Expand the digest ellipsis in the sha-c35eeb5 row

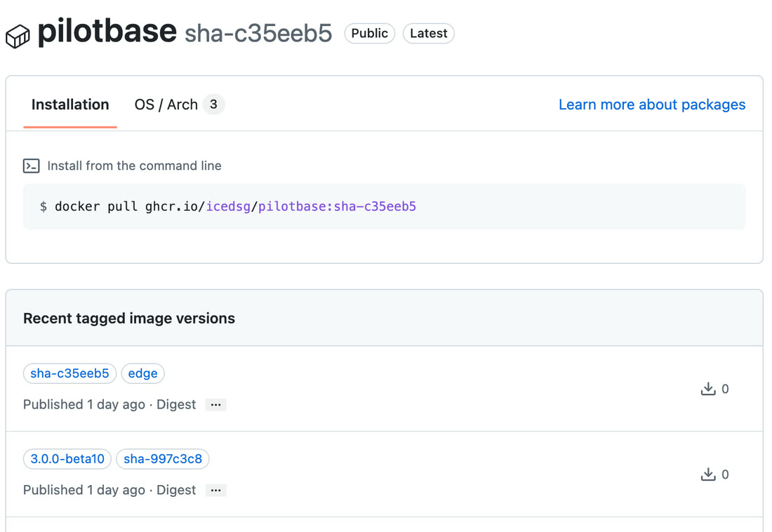click(215, 405)
